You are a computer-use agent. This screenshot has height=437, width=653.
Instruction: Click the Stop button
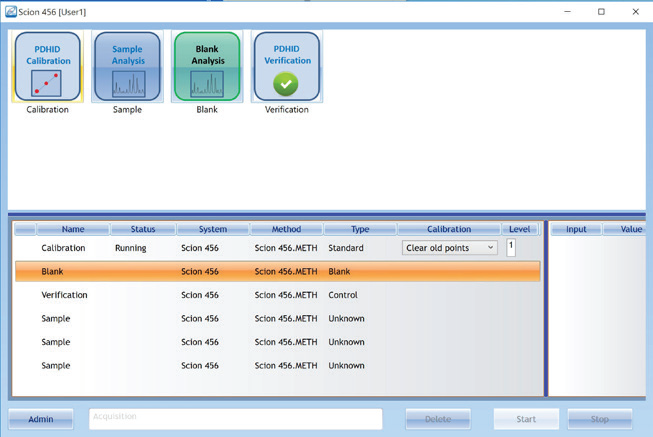[600, 419]
